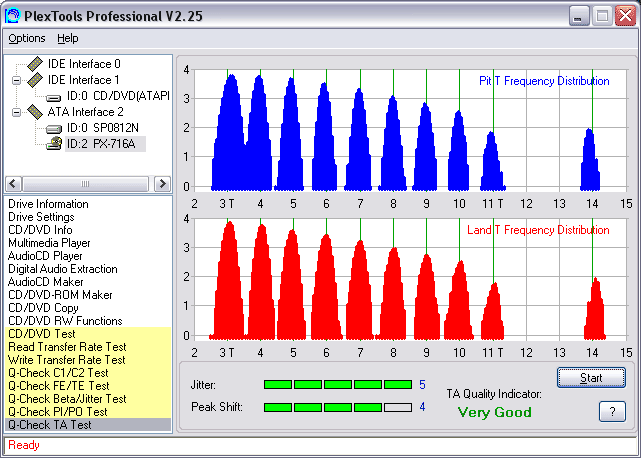Image resolution: width=641 pixels, height=458 pixels.
Task: Click the SP0812N hard drive icon
Action: point(54,129)
